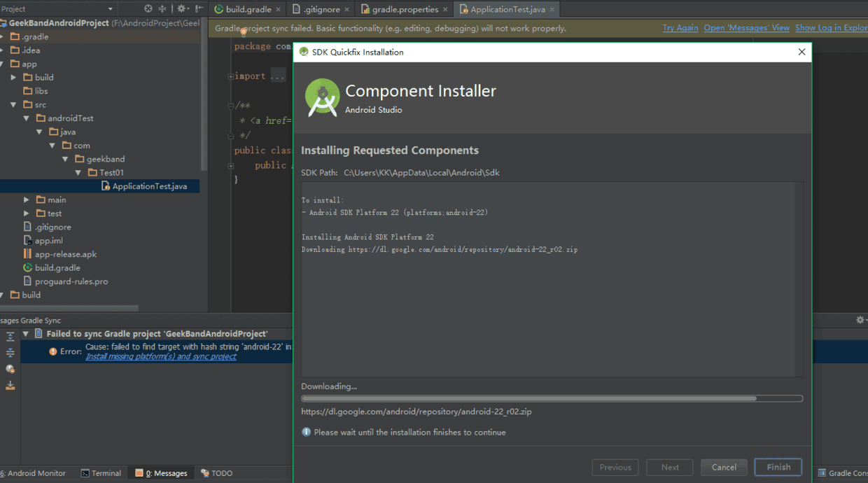Screen dimensions: 868x483
Task: Select the libs folder
Action: click(x=36, y=91)
